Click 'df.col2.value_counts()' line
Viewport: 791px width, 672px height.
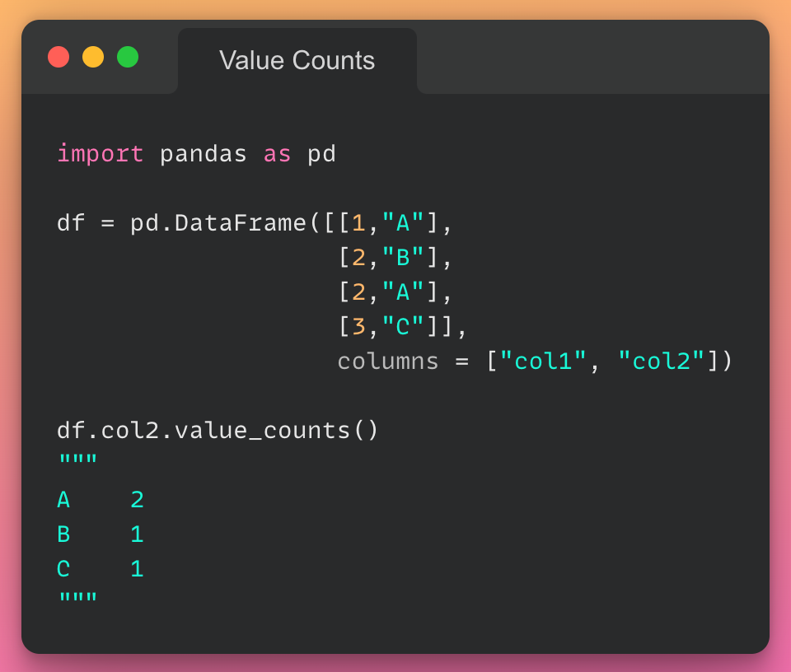[218, 430]
